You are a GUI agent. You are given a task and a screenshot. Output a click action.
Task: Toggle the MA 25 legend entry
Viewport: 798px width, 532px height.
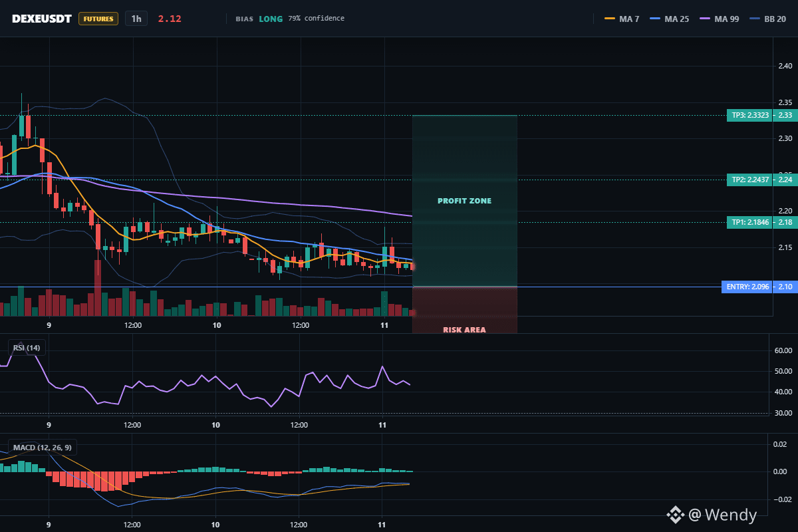pos(669,19)
